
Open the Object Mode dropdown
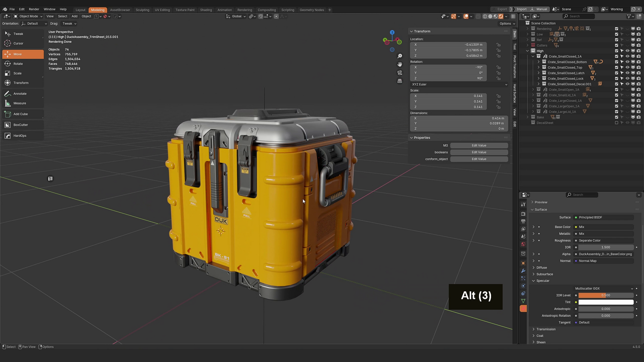point(28,16)
